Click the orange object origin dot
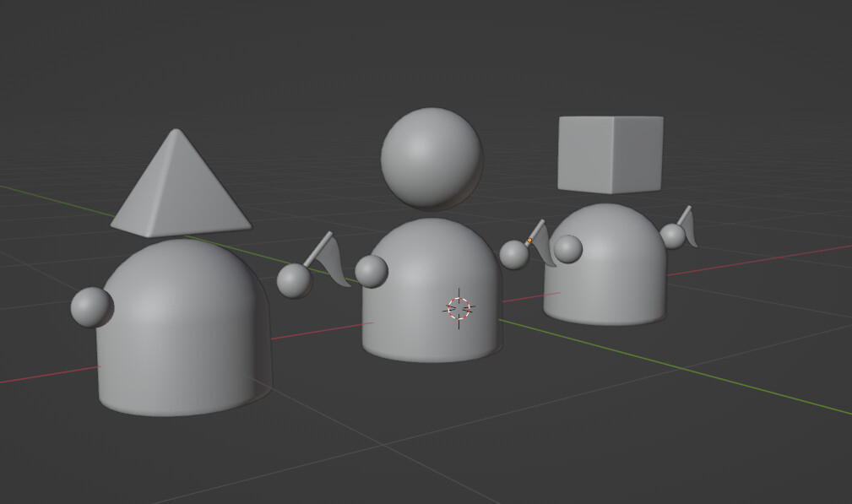 529,241
